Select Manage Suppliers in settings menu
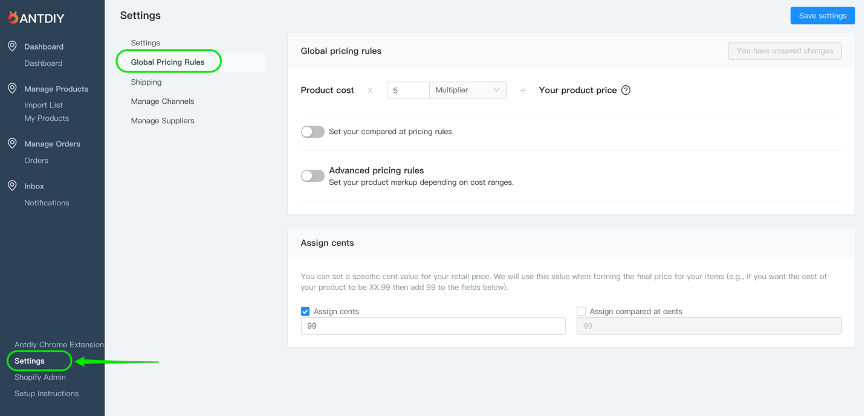864x416 pixels. point(162,121)
